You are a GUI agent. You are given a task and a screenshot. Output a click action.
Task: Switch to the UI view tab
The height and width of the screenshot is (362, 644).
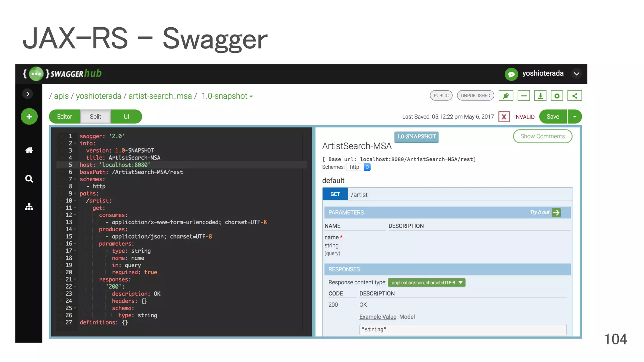click(126, 117)
